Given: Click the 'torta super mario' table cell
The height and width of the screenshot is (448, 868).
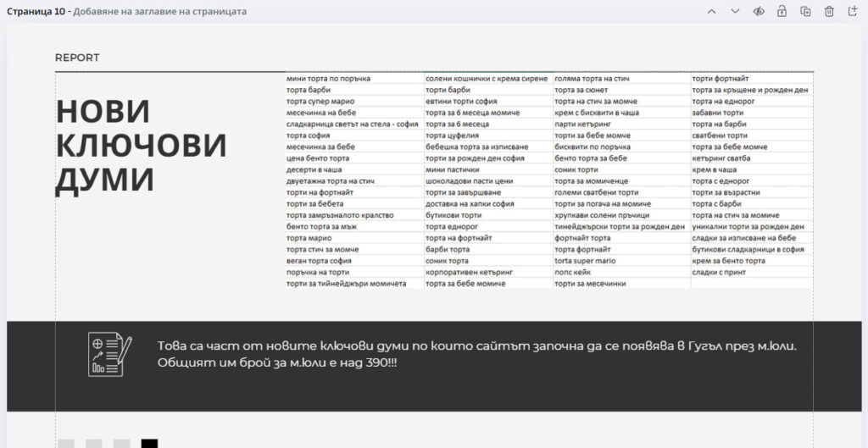Looking at the screenshot, I should pos(585,261).
